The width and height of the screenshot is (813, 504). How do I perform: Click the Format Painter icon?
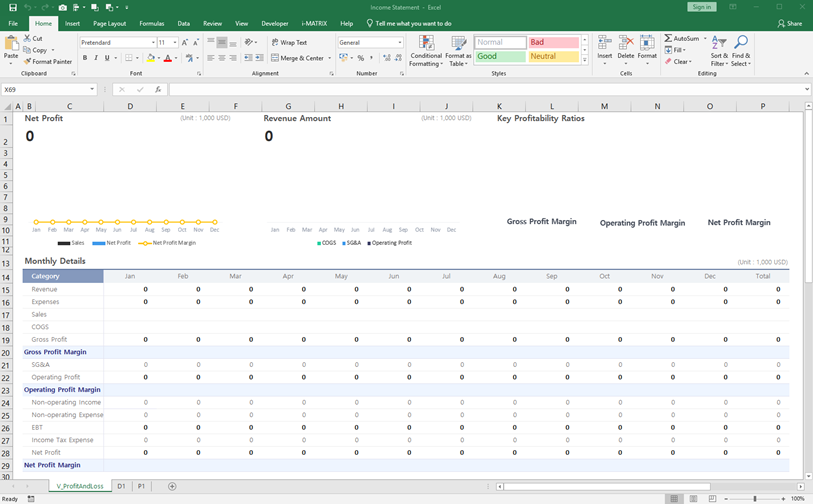29,61
